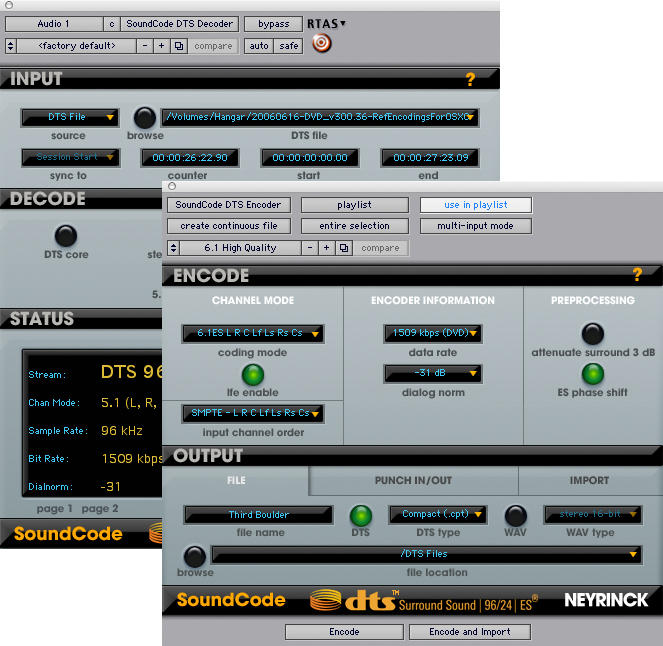Click Encode and Import button

click(x=470, y=632)
